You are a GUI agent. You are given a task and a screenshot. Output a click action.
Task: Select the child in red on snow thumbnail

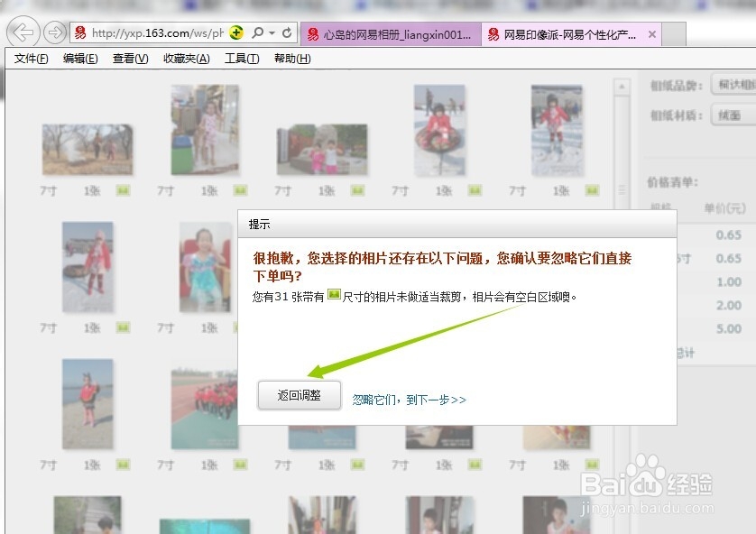[x=557, y=130]
